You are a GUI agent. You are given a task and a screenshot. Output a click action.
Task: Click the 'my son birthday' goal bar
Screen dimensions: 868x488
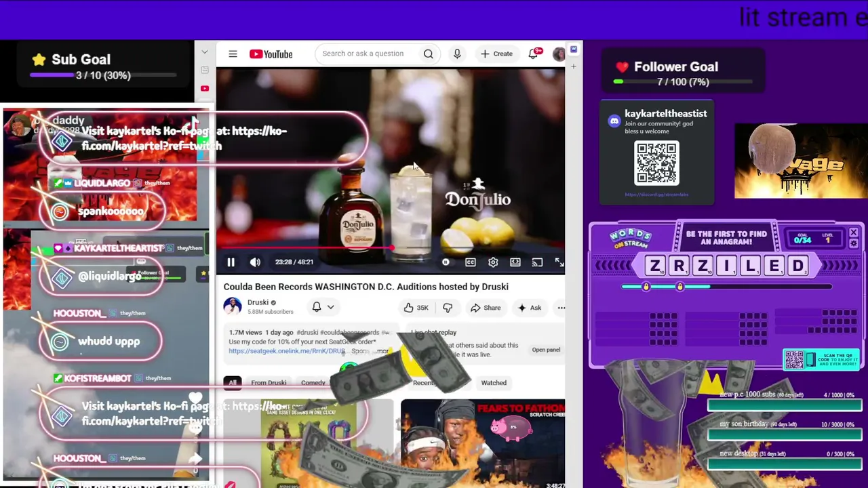(785, 434)
